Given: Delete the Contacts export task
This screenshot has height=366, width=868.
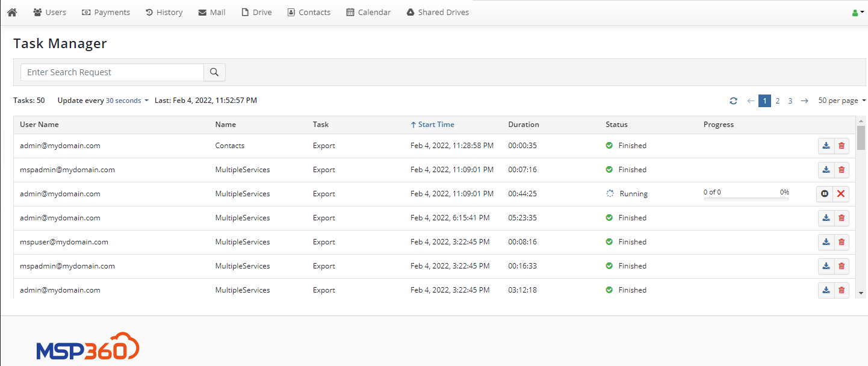Looking at the screenshot, I should [842, 146].
